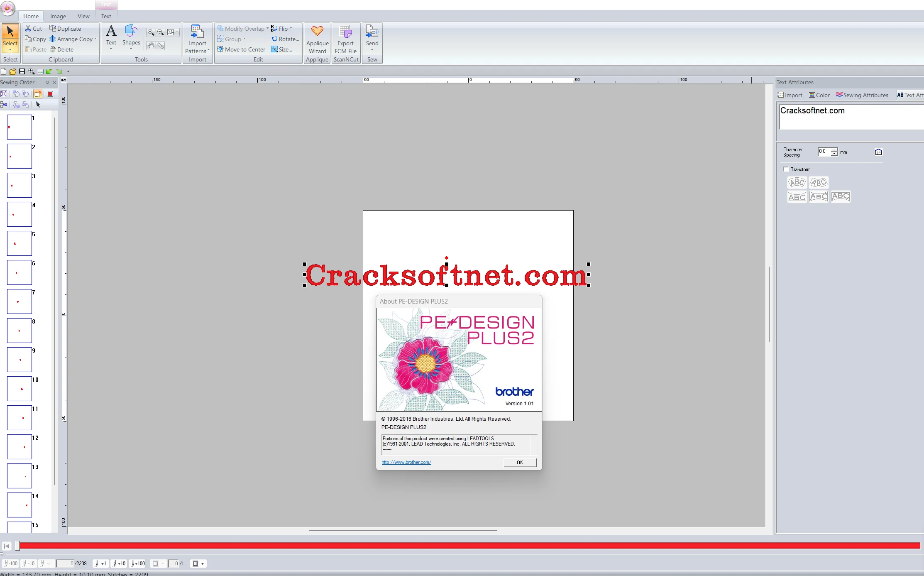Switch to the Text ribbon tab

[106, 16]
